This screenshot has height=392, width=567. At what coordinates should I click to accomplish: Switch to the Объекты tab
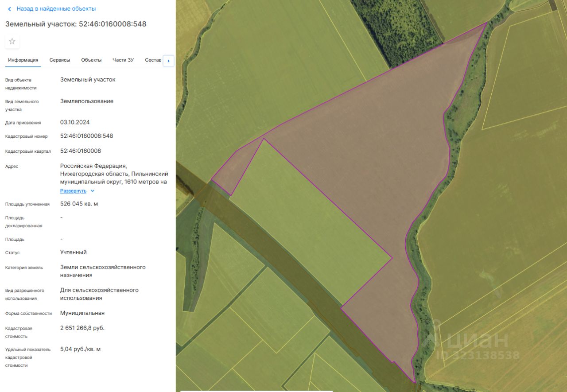pos(91,60)
